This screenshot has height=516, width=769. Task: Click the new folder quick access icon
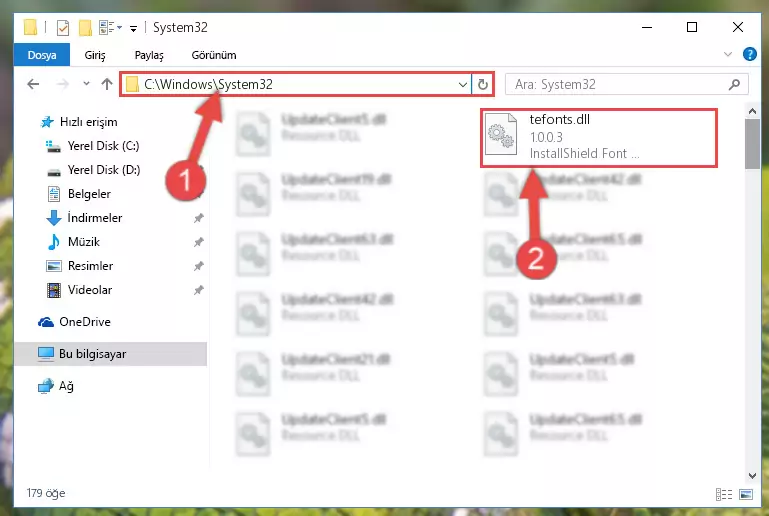coord(85,28)
